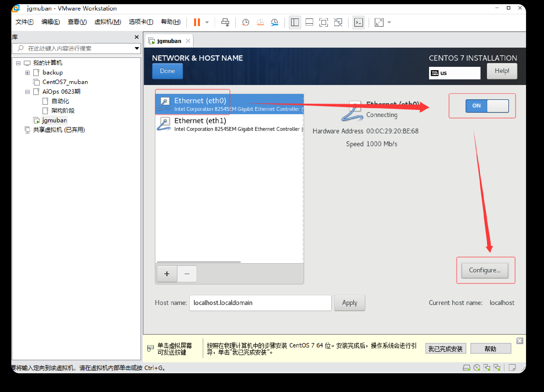The height and width of the screenshot is (392, 544).
Task: Toggle the thumbnail bar view
Action: [309, 22]
